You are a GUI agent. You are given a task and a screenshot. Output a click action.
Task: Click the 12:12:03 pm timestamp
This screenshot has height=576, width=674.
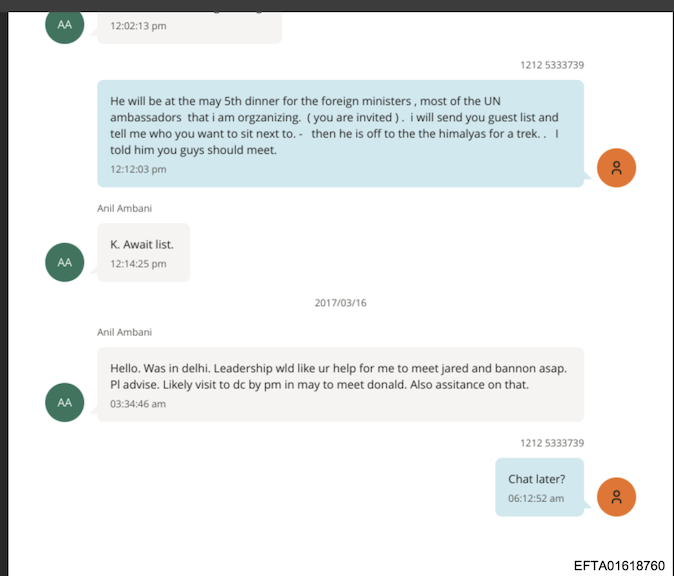click(138, 169)
